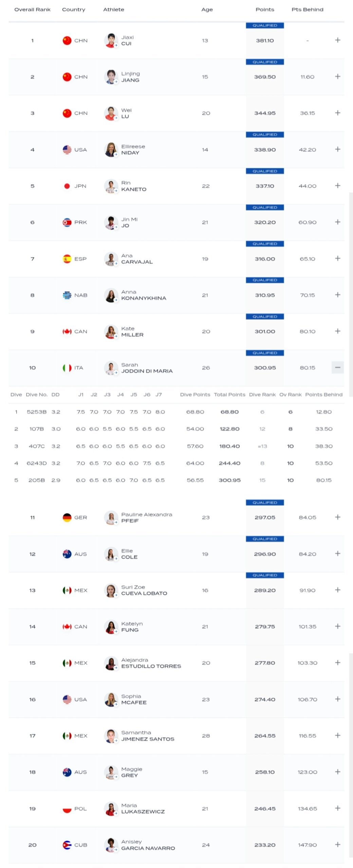The width and height of the screenshot is (353, 868).
Task: Expand Kate Miller's row with plus icon
Action: [x=337, y=331]
